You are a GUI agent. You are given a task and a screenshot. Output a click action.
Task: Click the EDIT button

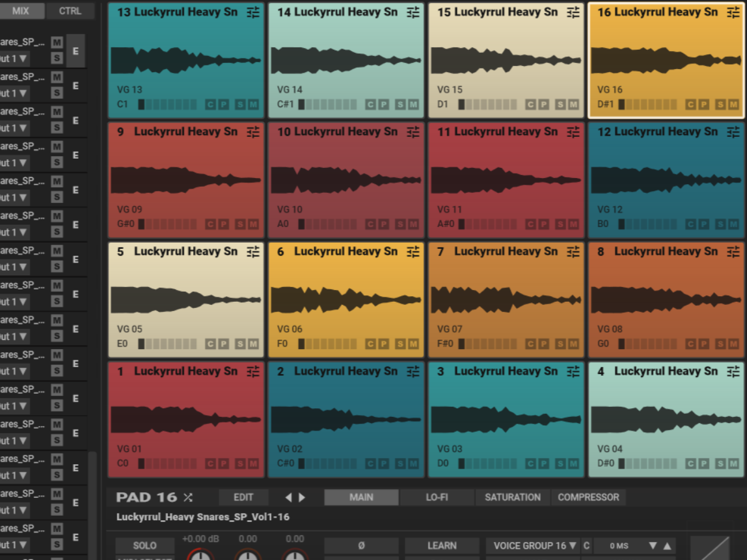243,497
